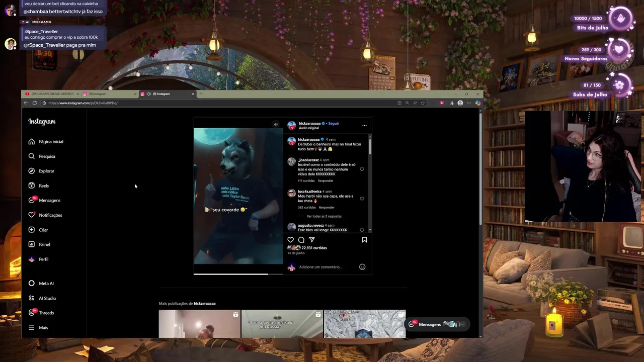Click the reel video to pause it
The image size is (644, 362).
pos(238,196)
